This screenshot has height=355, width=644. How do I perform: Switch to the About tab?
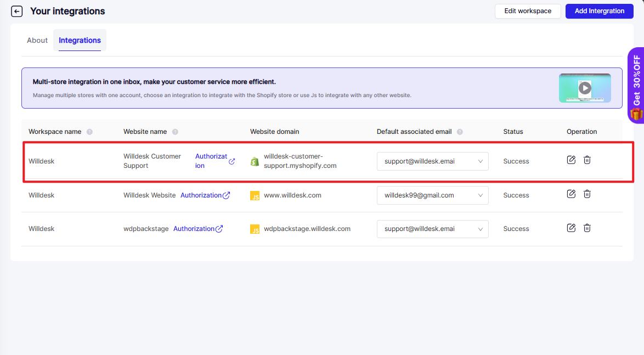tap(37, 40)
